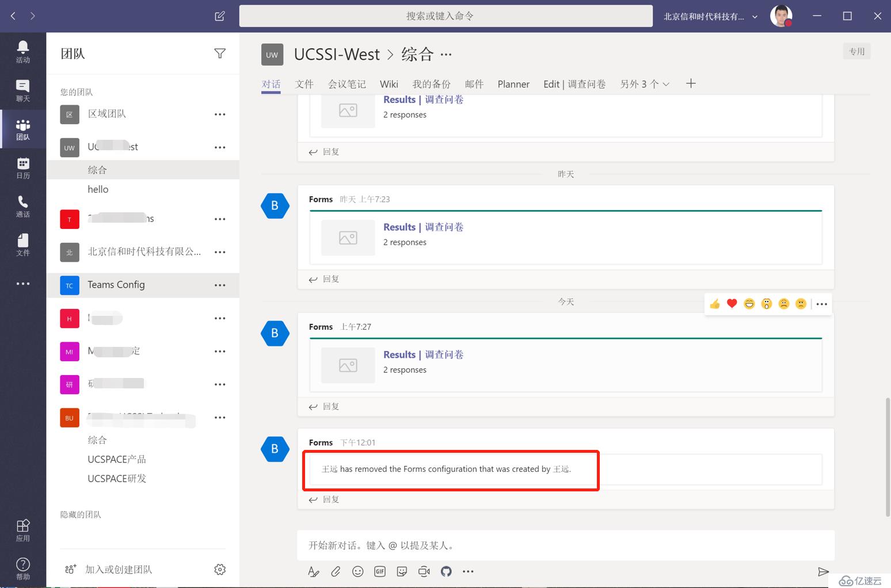Switch to the 文件 tab
The height and width of the screenshot is (588, 891).
304,84
